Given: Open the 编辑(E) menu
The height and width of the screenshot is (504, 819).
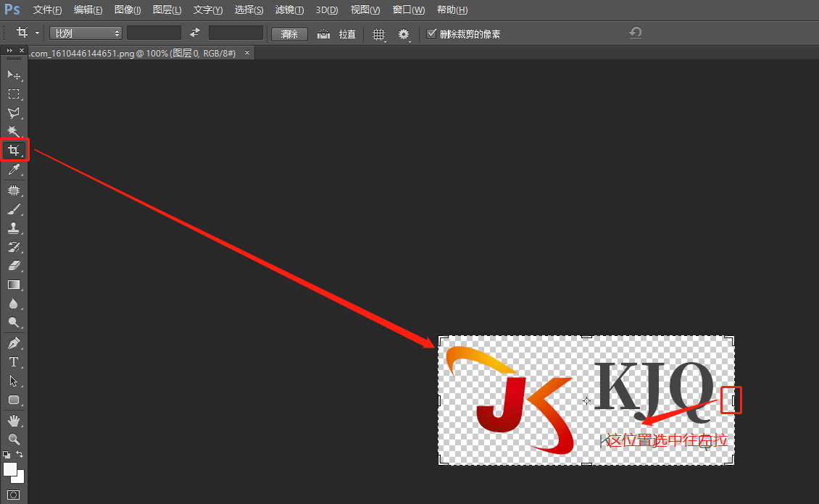Looking at the screenshot, I should click(88, 10).
